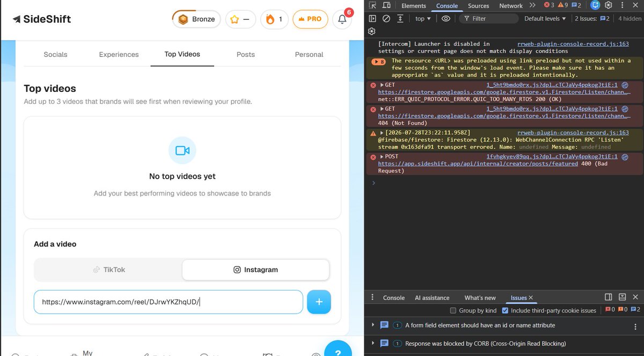Toggle the device toolbar icon

(x=386, y=5)
